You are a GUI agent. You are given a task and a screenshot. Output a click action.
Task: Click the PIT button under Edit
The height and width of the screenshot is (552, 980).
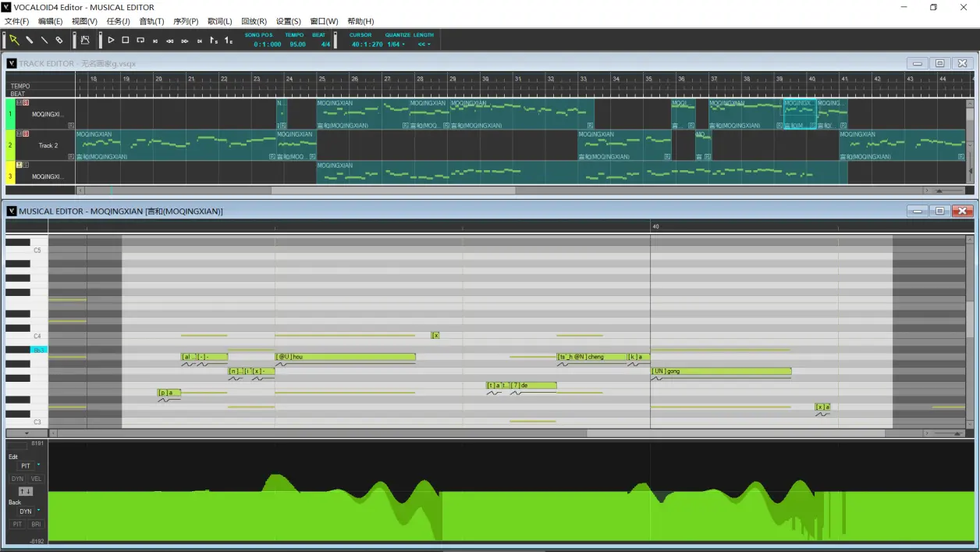[x=26, y=466]
